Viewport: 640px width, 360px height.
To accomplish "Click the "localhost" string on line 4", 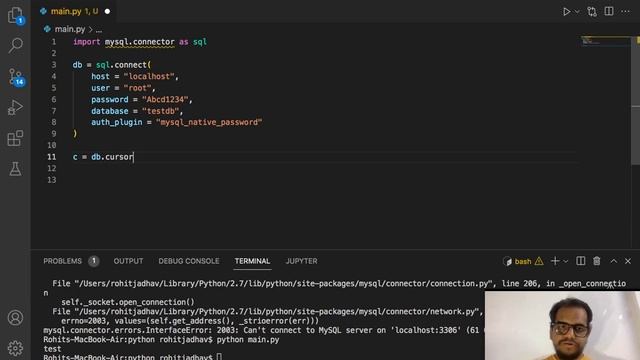I will 149,76.
